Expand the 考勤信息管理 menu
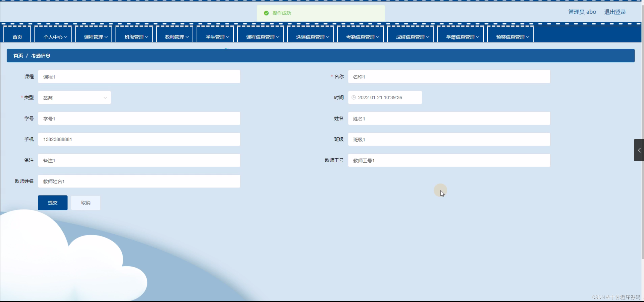Image resolution: width=644 pixels, height=302 pixels. pyautogui.click(x=362, y=37)
